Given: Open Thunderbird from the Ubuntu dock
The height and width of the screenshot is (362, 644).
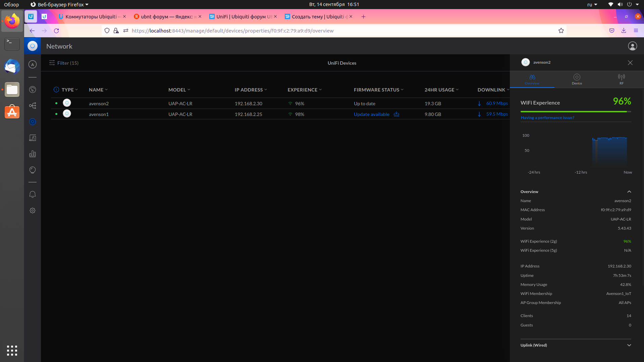Looking at the screenshot, I should [x=12, y=67].
